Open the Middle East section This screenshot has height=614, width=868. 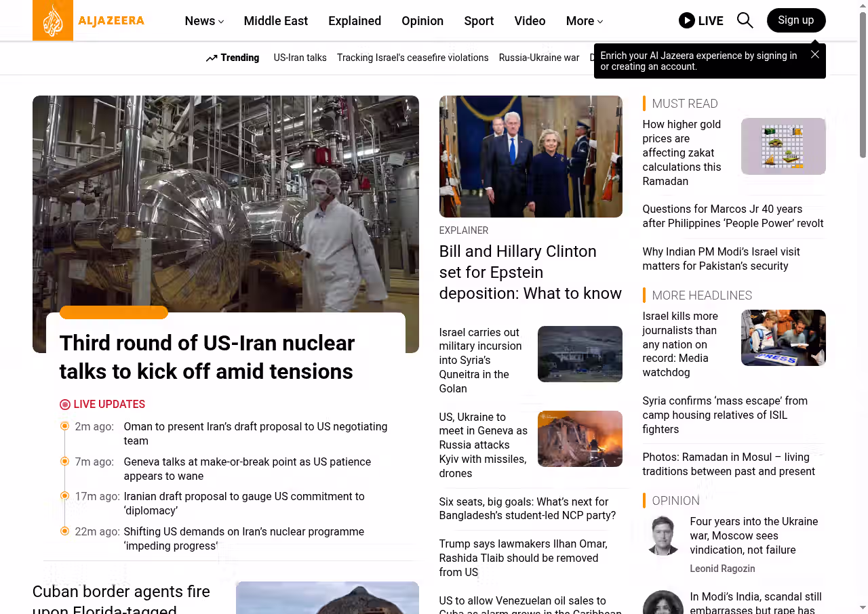pyautogui.click(x=275, y=21)
